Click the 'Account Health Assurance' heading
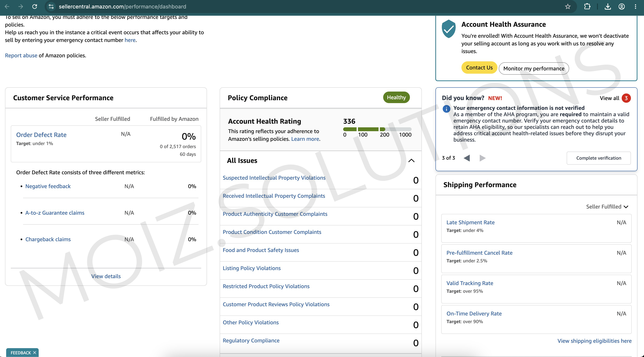Screen dimensions: 644x357 point(504,24)
